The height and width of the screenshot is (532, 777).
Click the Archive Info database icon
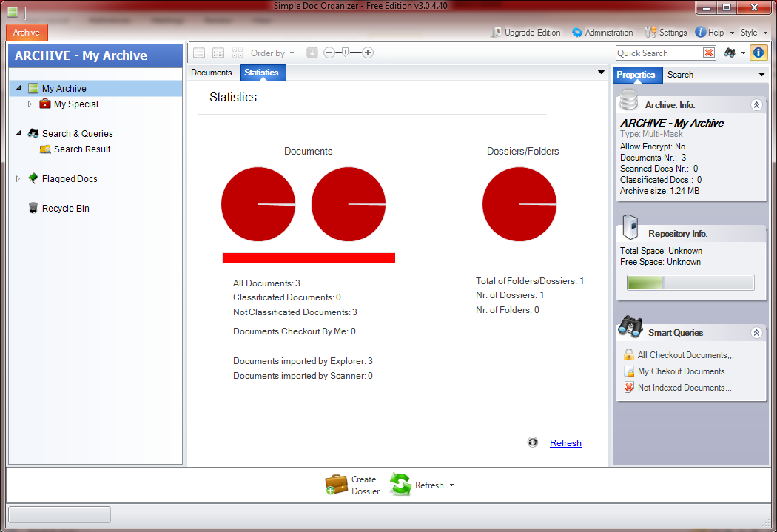click(x=629, y=100)
